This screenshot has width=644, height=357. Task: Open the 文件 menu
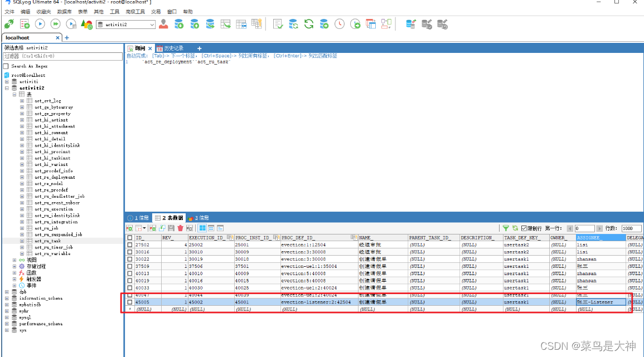coord(9,12)
